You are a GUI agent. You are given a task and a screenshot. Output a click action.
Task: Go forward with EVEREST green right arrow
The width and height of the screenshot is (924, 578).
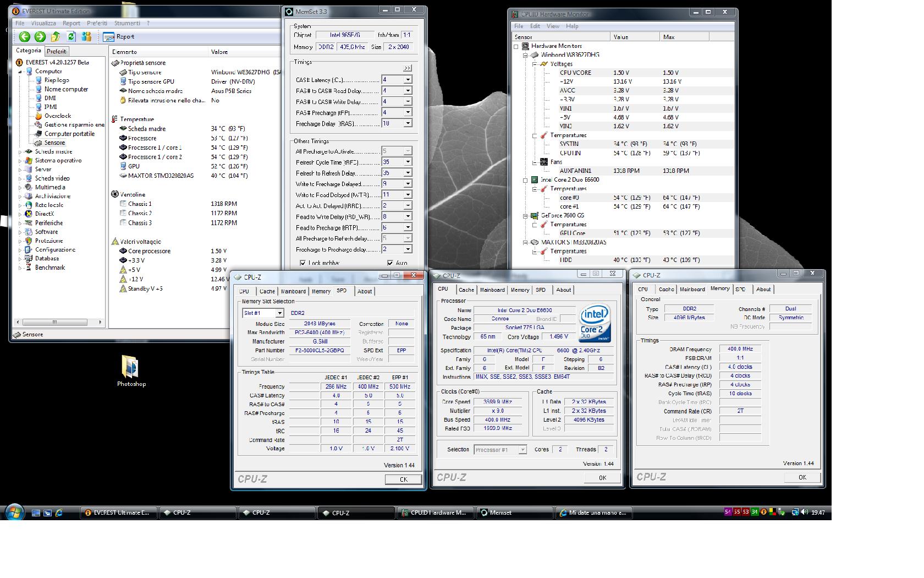click(40, 37)
